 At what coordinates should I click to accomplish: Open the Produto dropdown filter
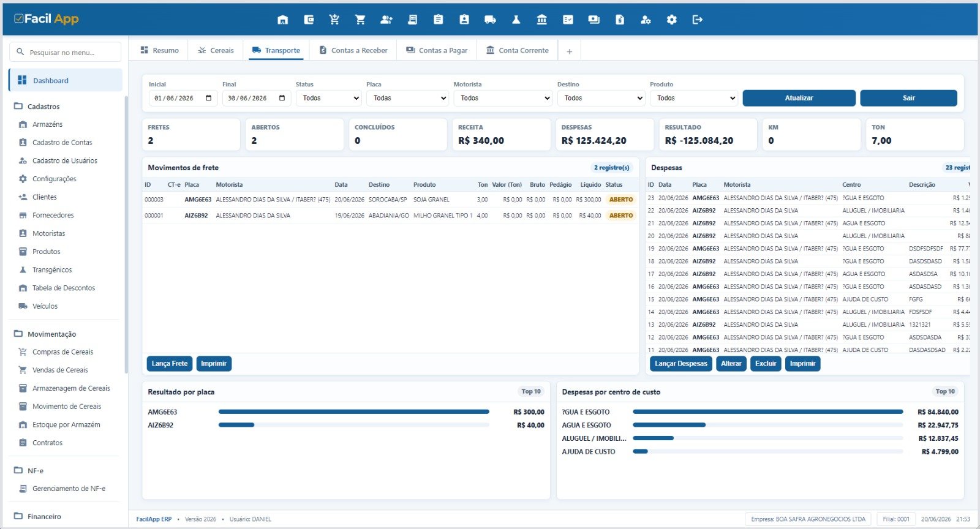coord(694,98)
